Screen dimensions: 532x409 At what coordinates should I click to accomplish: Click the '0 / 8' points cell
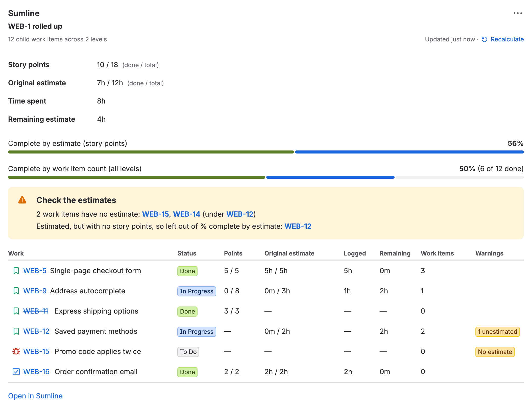[232, 291]
